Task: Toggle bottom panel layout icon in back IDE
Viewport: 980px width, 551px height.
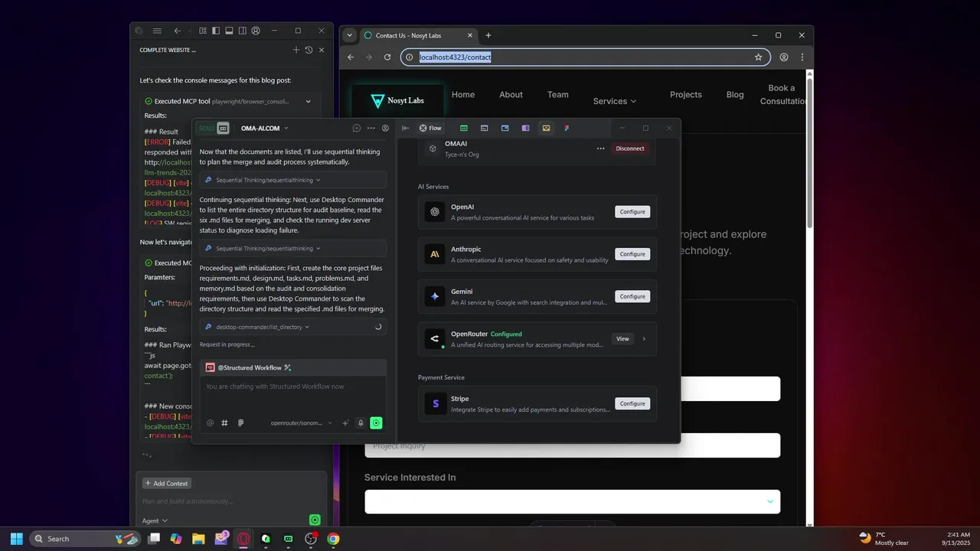Action: point(229,31)
